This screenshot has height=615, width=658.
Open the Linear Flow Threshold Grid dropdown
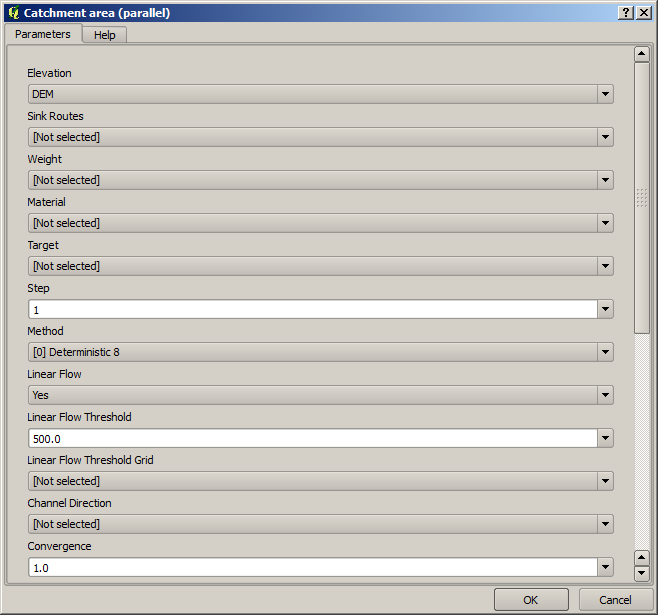320,481
